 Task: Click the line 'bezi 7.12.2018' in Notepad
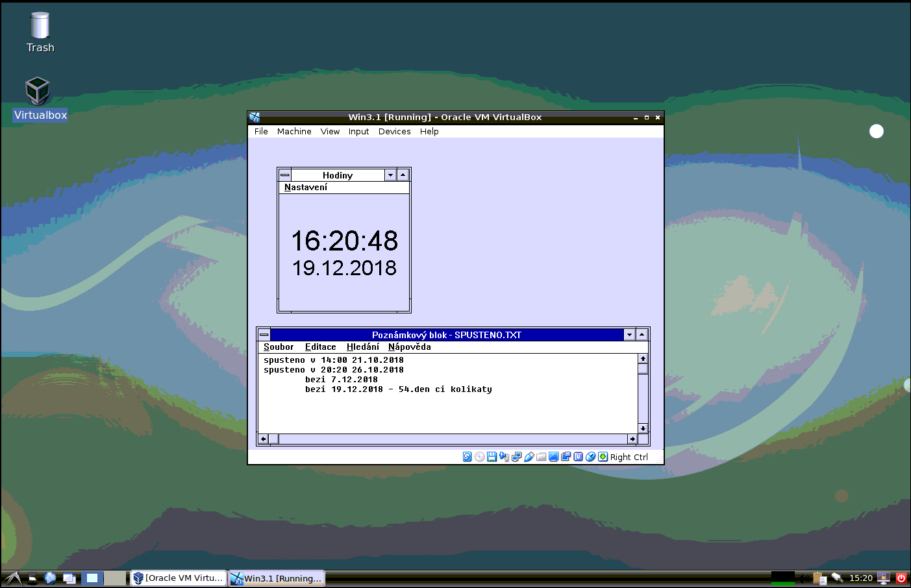pos(342,380)
